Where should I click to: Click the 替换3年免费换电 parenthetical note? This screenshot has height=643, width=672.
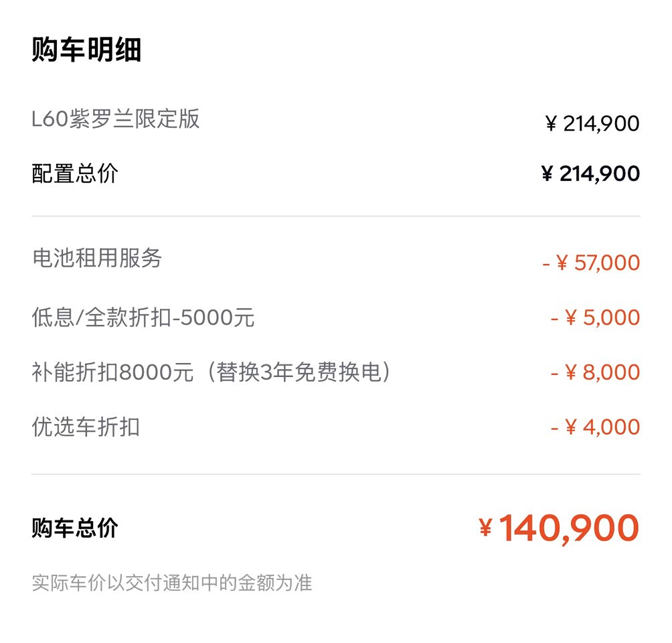(x=298, y=372)
